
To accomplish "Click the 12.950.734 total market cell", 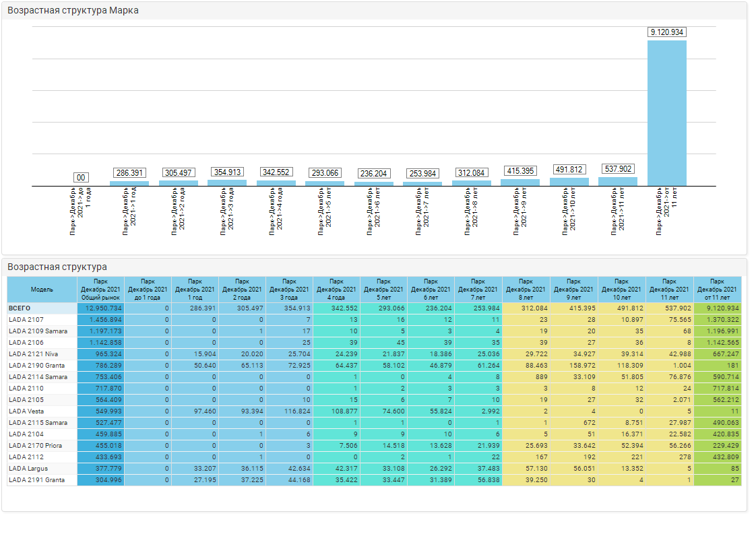I will click(x=101, y=308).
